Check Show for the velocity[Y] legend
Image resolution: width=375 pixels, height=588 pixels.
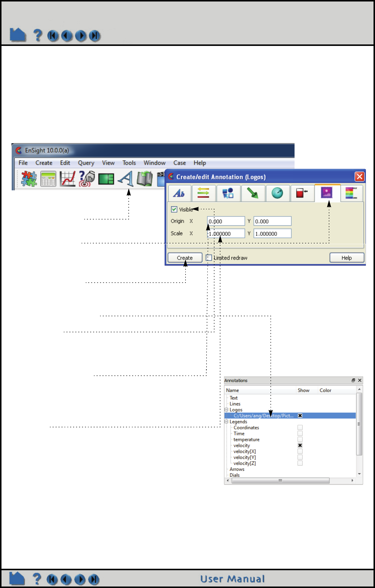[x=300, y=457]
